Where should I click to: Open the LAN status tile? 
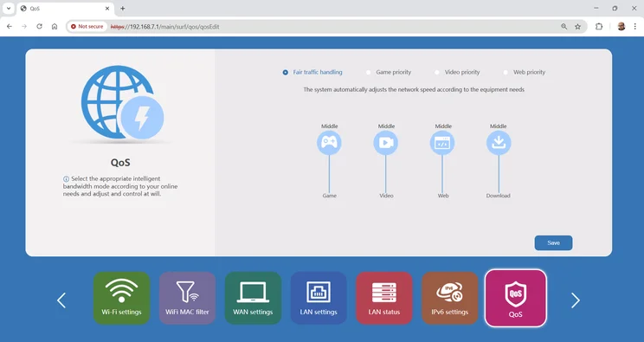click(384, 298)
